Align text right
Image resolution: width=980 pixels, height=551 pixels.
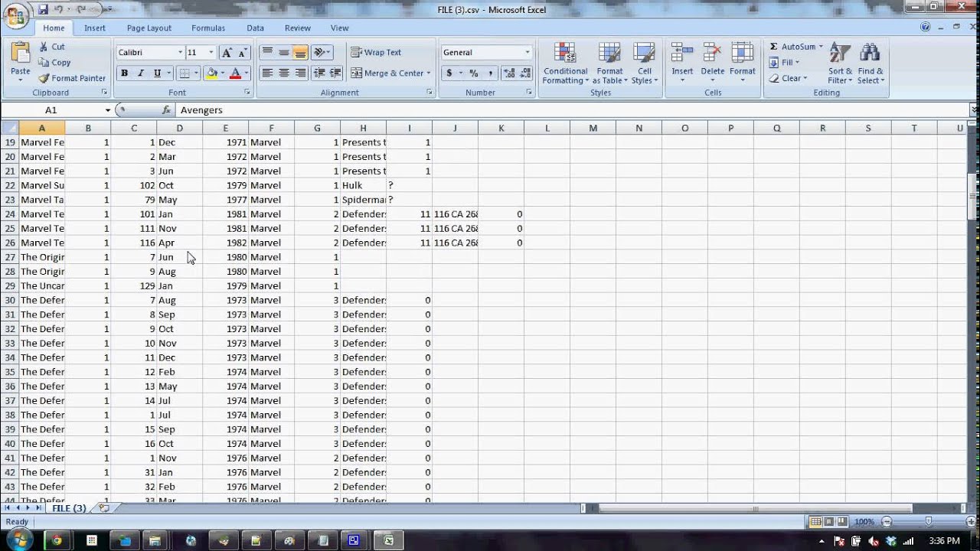coord(300,73)
